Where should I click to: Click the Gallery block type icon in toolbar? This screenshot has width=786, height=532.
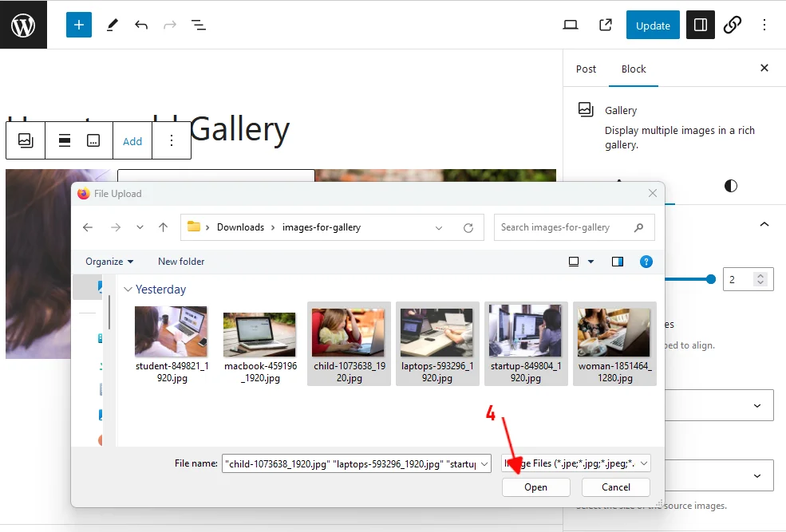(x=26, y=140)
